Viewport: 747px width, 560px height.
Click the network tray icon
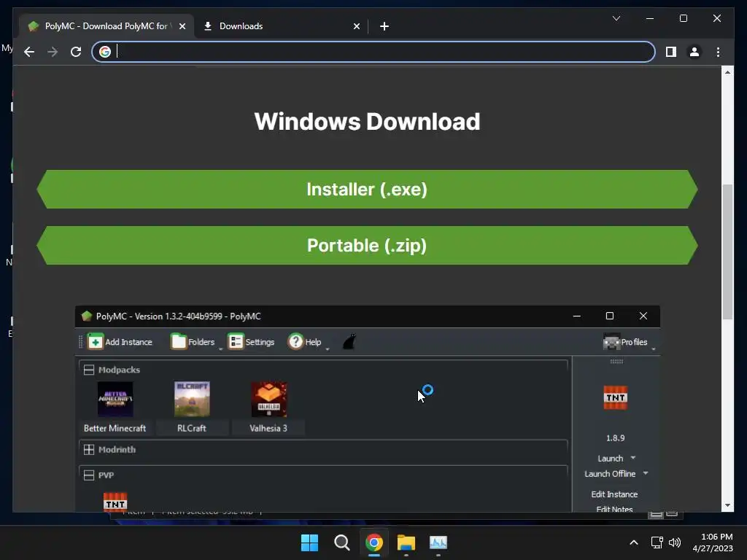(x=657, y=542)
